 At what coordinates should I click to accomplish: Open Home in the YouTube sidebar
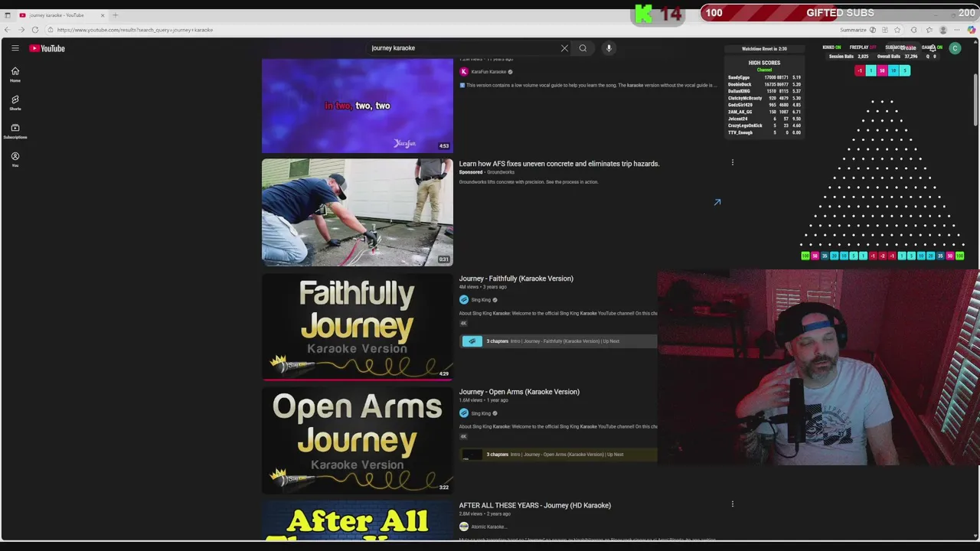[15, 74]
